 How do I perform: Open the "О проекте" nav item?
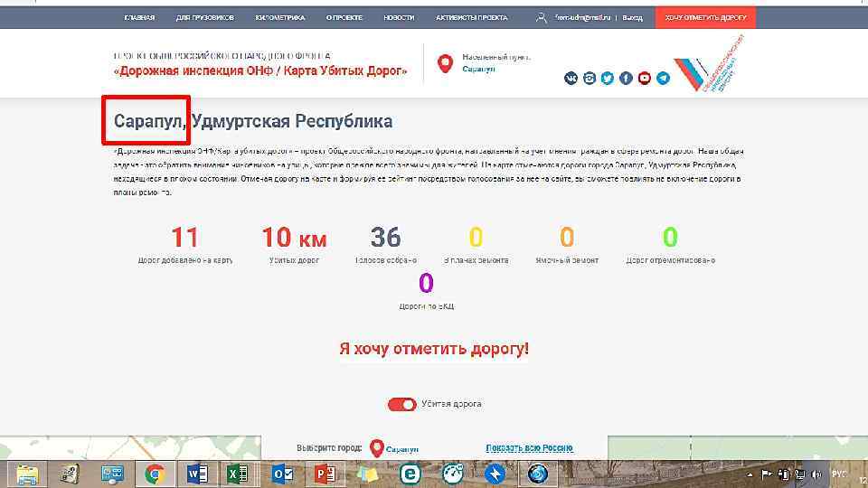click(344, 18)
